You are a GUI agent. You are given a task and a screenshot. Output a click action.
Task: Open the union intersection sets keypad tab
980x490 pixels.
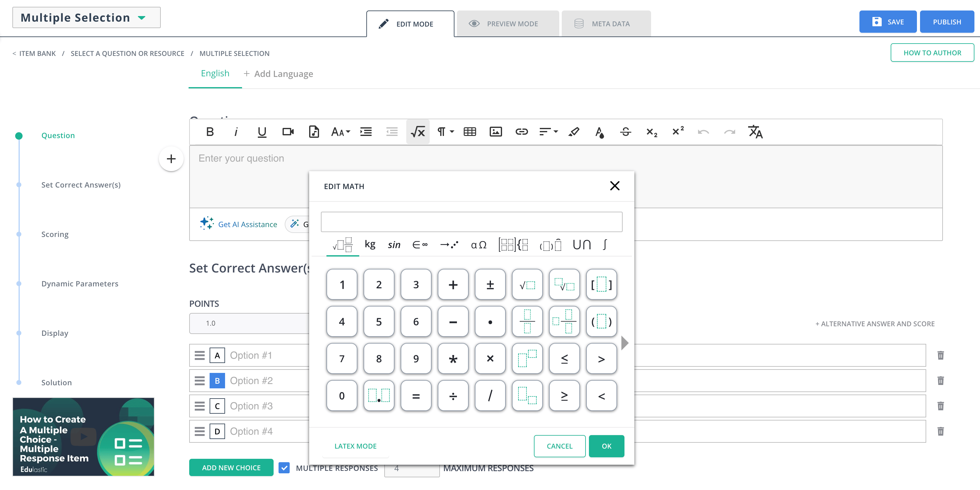[x=581, y=245]
